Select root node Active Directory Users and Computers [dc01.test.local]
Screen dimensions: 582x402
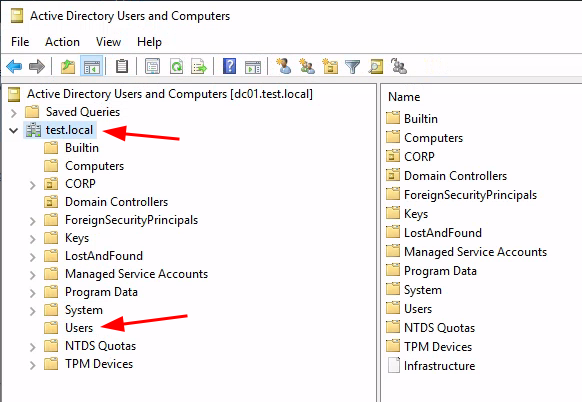point(170,94)
